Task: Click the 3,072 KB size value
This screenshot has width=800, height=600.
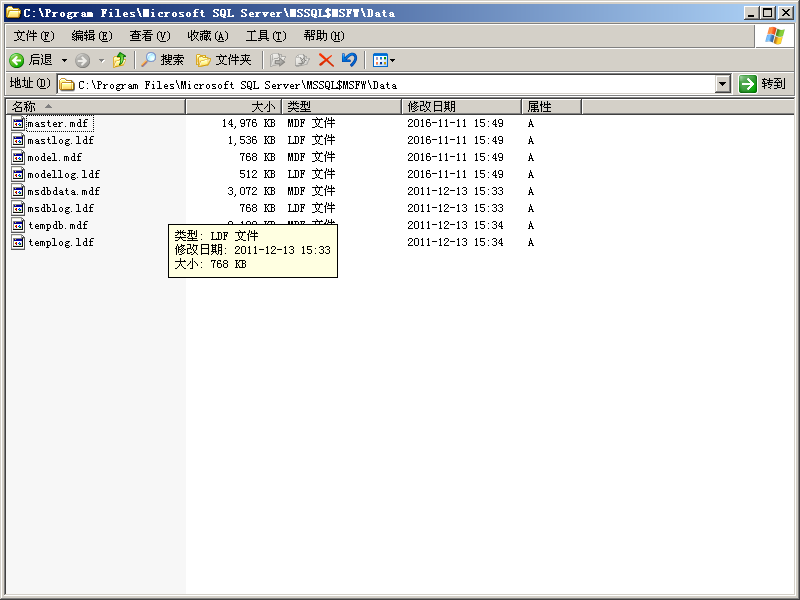Action: pyautogui.click(x=252, y=191)
